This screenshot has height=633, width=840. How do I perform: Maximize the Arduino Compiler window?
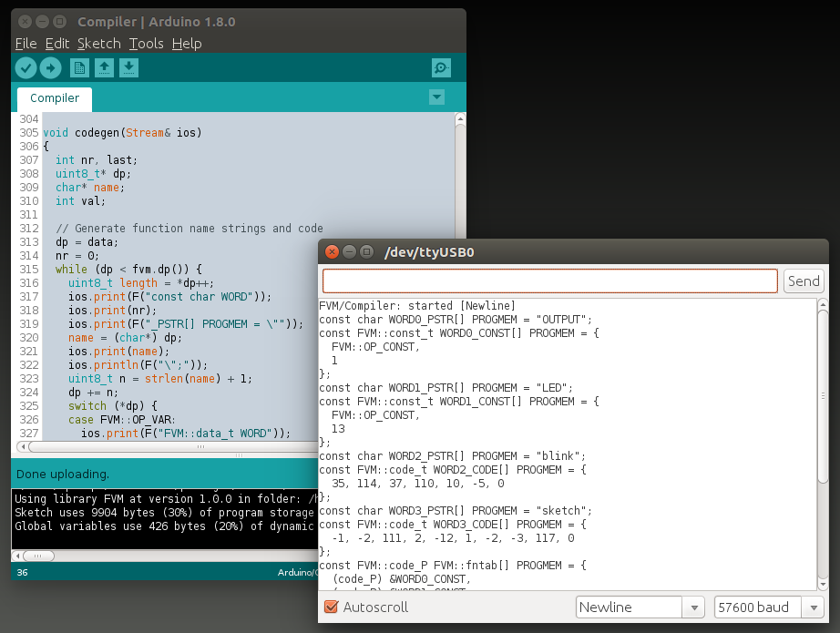pyautogui.click(x=60, y=22)
